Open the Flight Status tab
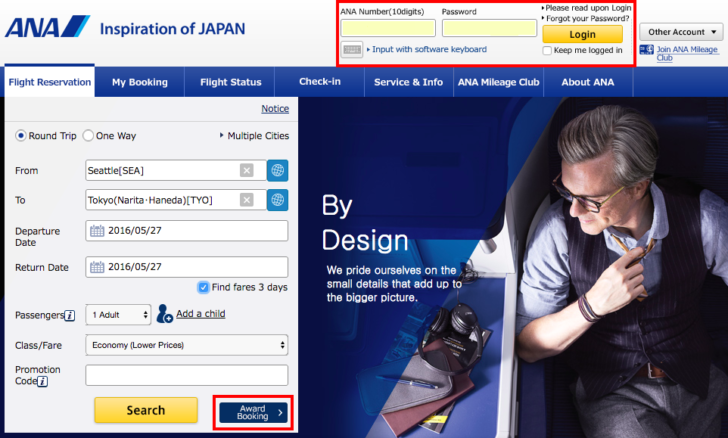 click(231, 82)
